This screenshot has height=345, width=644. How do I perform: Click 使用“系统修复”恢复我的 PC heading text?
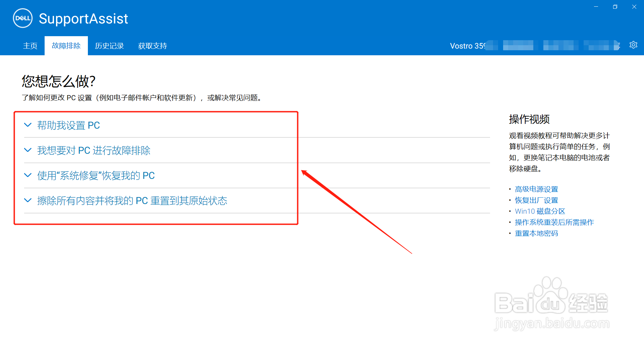pos(96,176)
